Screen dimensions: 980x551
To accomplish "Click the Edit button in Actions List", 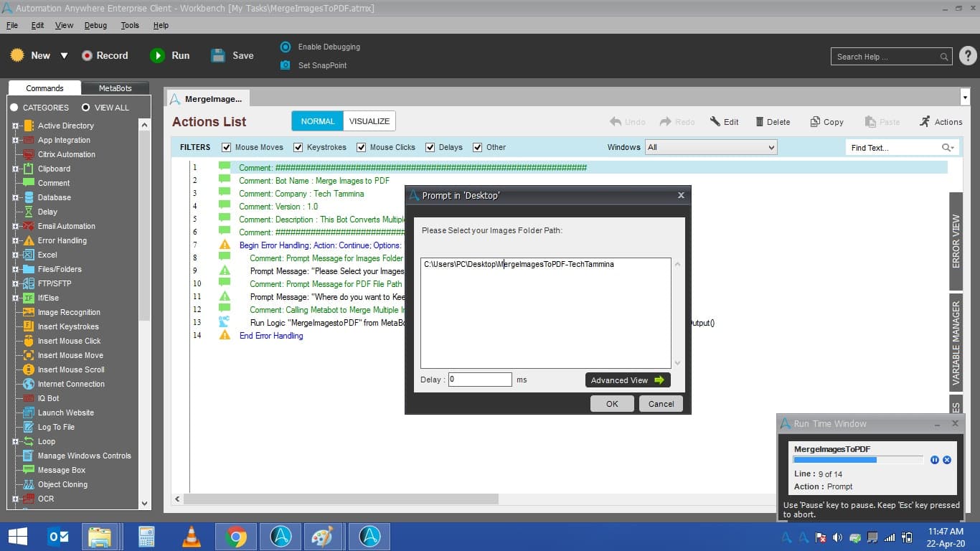I will pyautogui.click(x=724, y=122).
